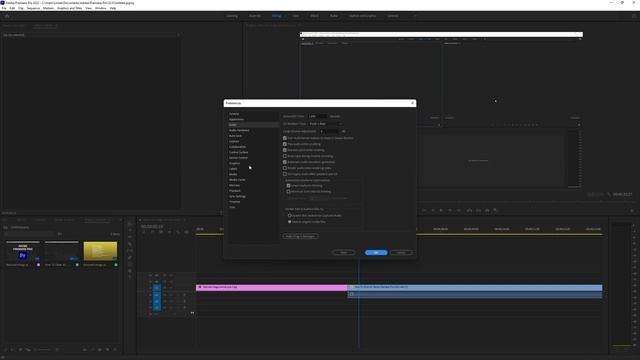Viewport: 640px width, 360px height.
Task: Open the 5.1 Mixdown Type dropdown
Action: coord(325,124)
